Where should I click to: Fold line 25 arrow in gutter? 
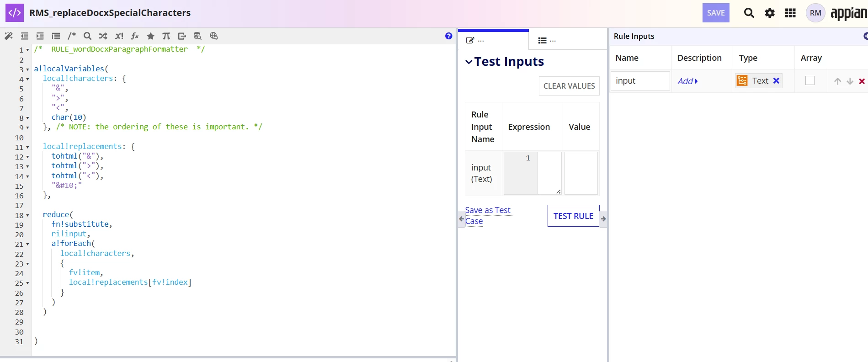27,283
